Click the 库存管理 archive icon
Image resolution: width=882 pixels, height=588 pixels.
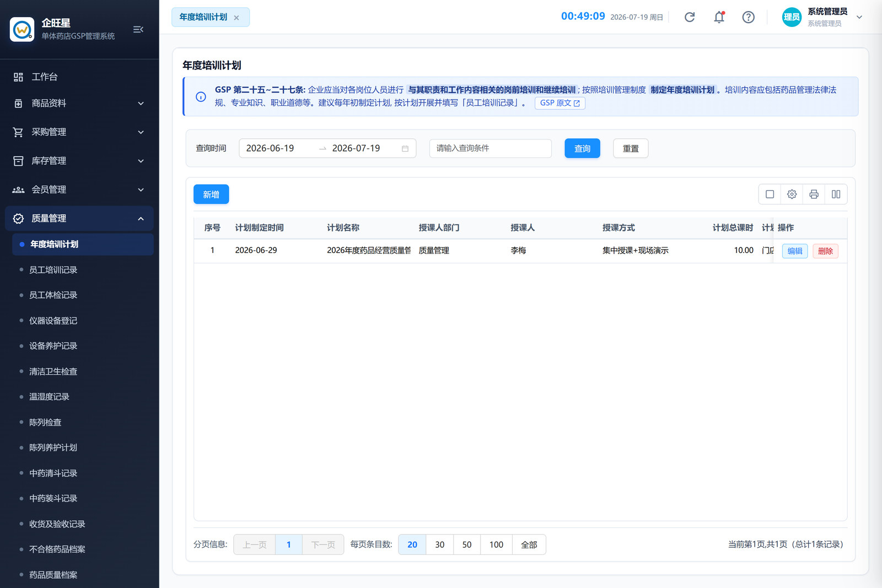[x=18, y=161]
